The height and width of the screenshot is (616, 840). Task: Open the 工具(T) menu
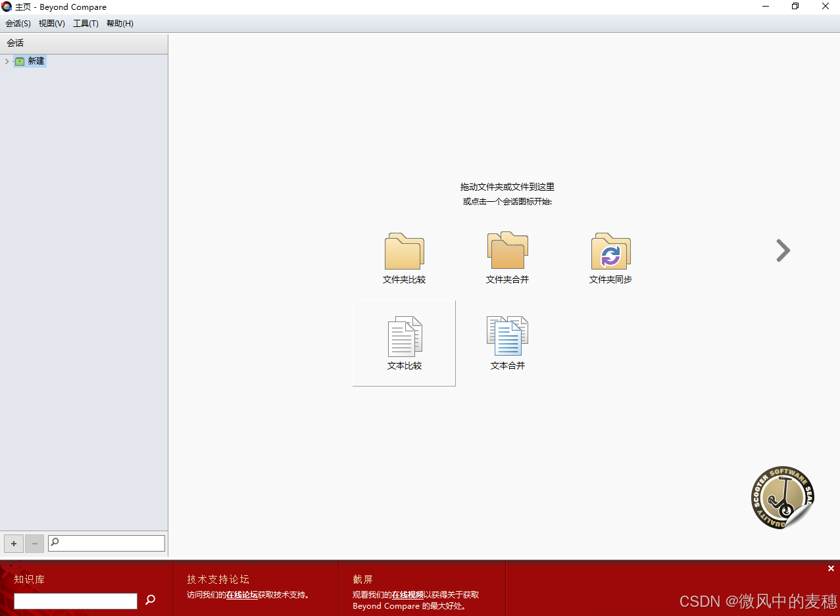click(86, 24)
